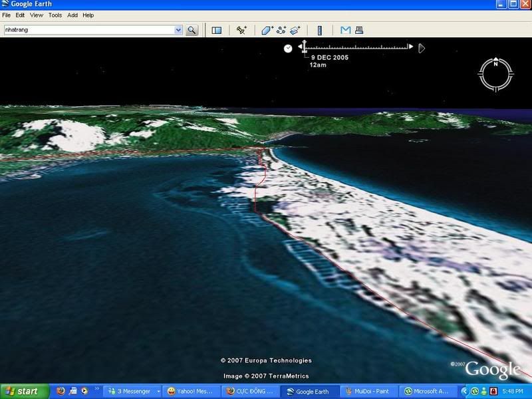Switch to the Yahoo! Messenger taskbar window

[x=191, y=392]
